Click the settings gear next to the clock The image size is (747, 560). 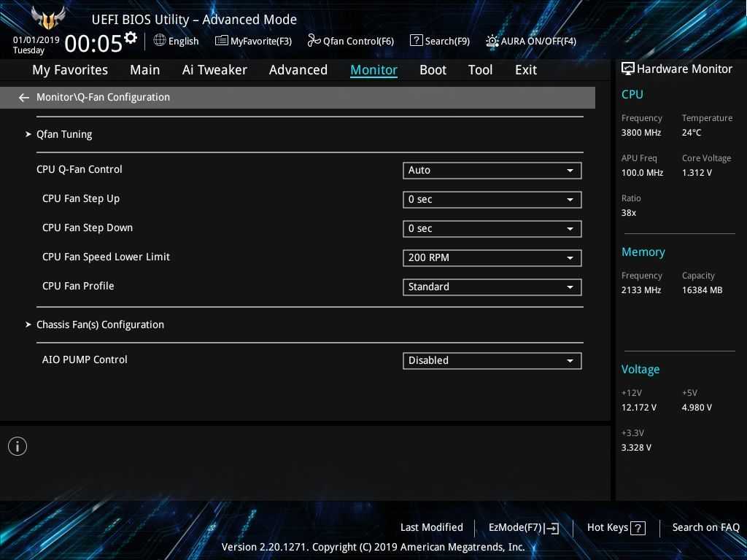(131, 38)
